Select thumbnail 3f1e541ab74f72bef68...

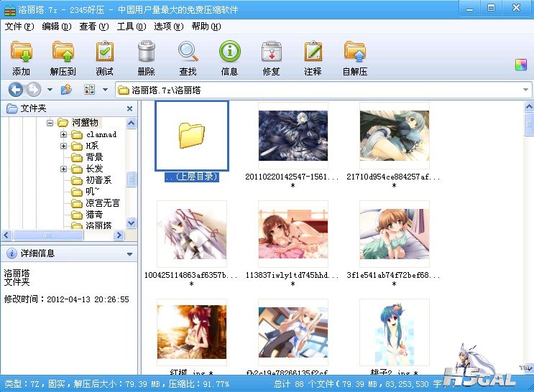(x=395, y=234)
